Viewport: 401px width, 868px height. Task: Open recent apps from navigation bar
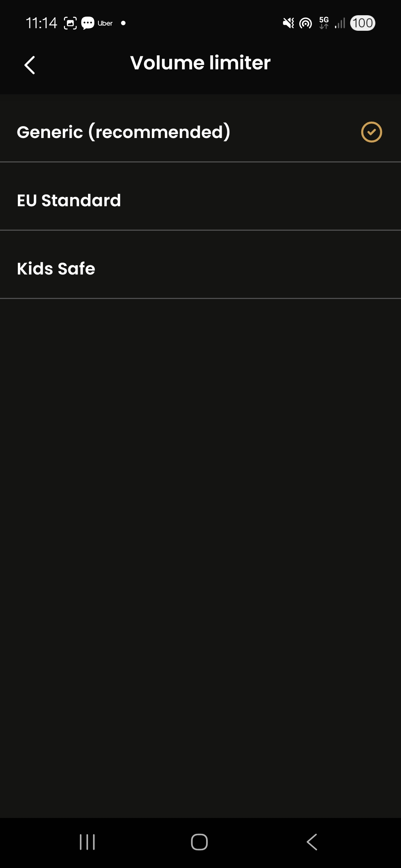88,842
